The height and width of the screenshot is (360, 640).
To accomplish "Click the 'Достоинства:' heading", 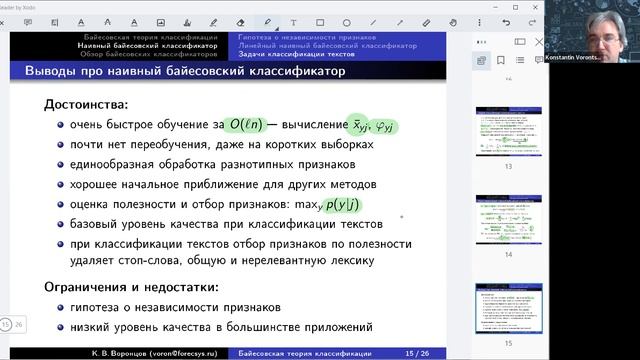I will pyautogui.click(x=86, y=104).
